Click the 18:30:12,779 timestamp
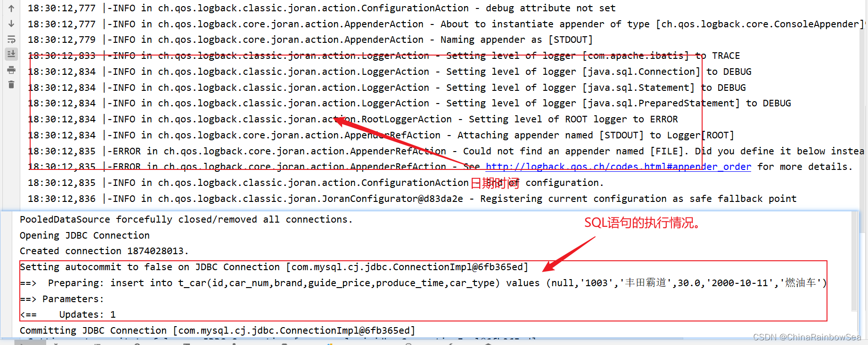Viewport: 868px width, 345px height. 62,40
